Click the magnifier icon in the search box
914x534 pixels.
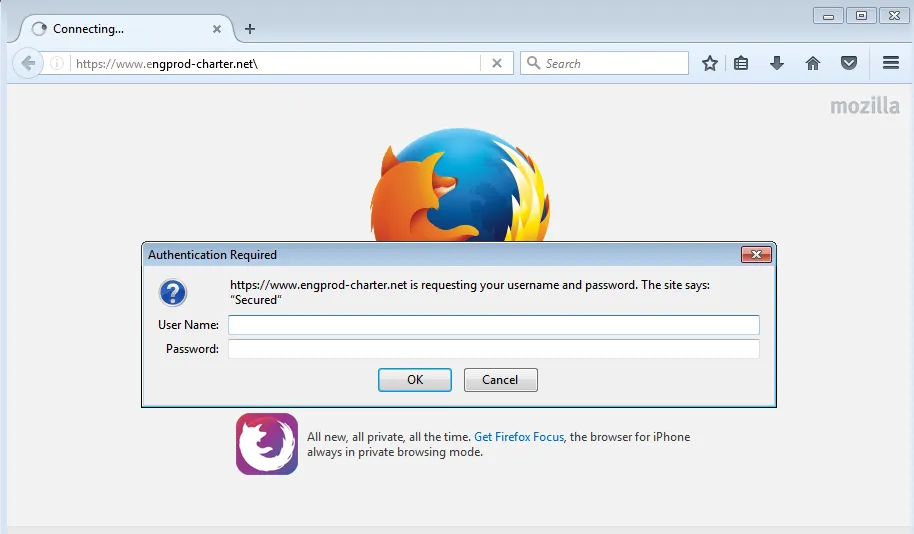tap(533, 63)
